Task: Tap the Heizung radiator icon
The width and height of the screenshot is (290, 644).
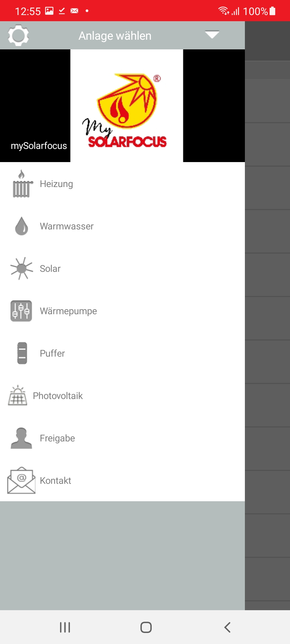Action: pos(23,184)
